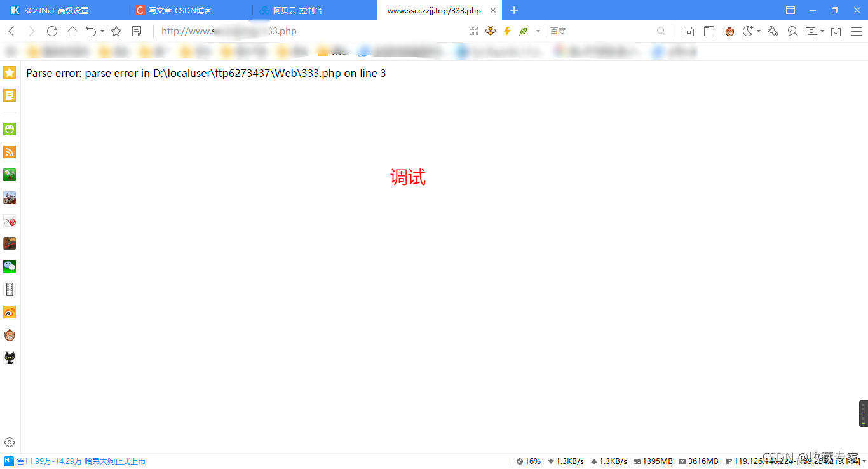Open the skin/layout titlebar icon

(790, 10)
